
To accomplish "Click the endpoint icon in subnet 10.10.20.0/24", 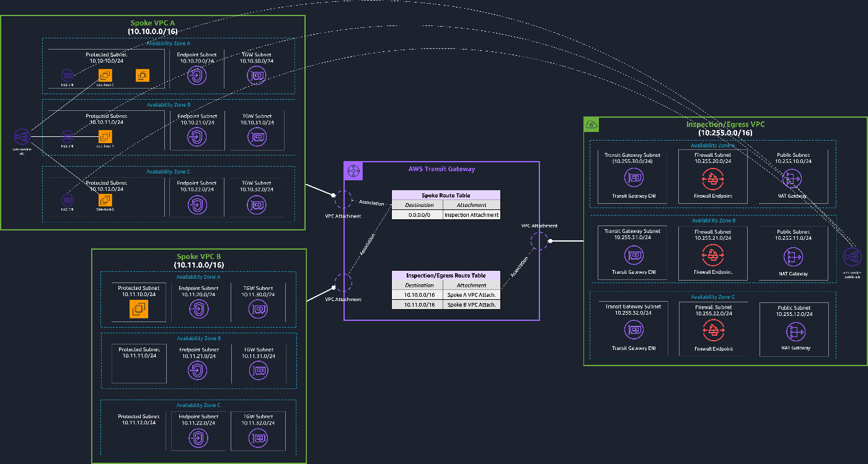I will tap(197, 76).
